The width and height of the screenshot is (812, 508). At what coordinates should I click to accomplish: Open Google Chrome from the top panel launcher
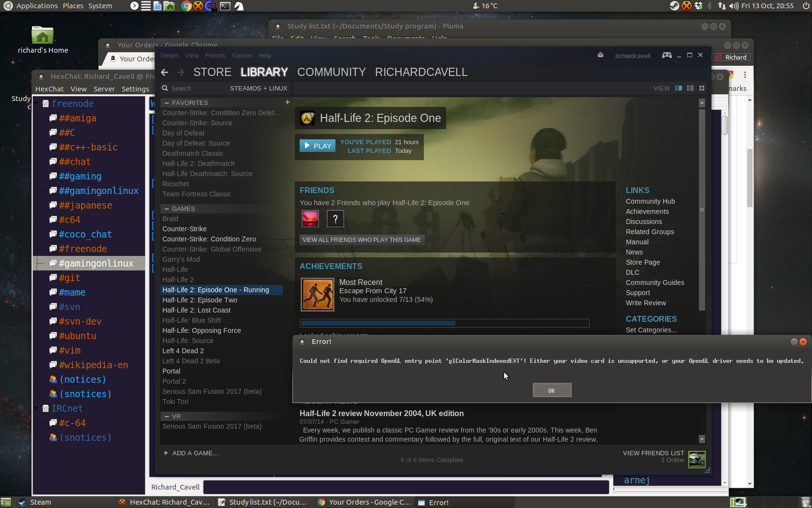pos(186,6)
